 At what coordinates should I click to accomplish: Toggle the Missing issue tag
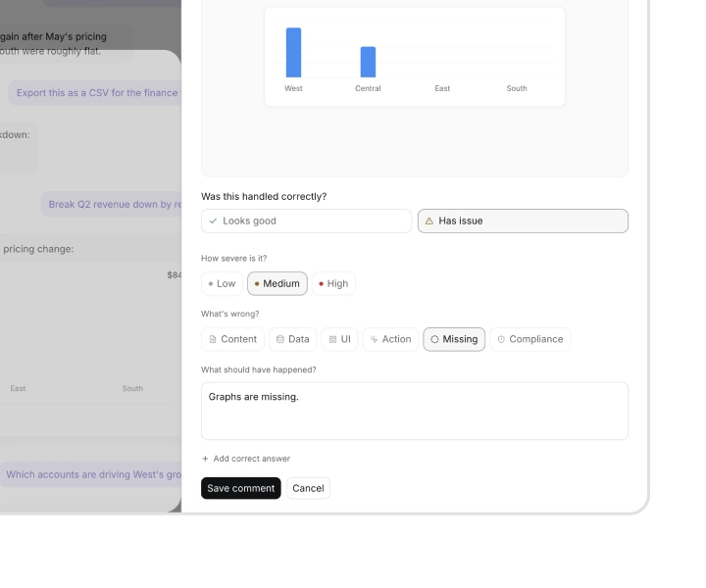454,339
